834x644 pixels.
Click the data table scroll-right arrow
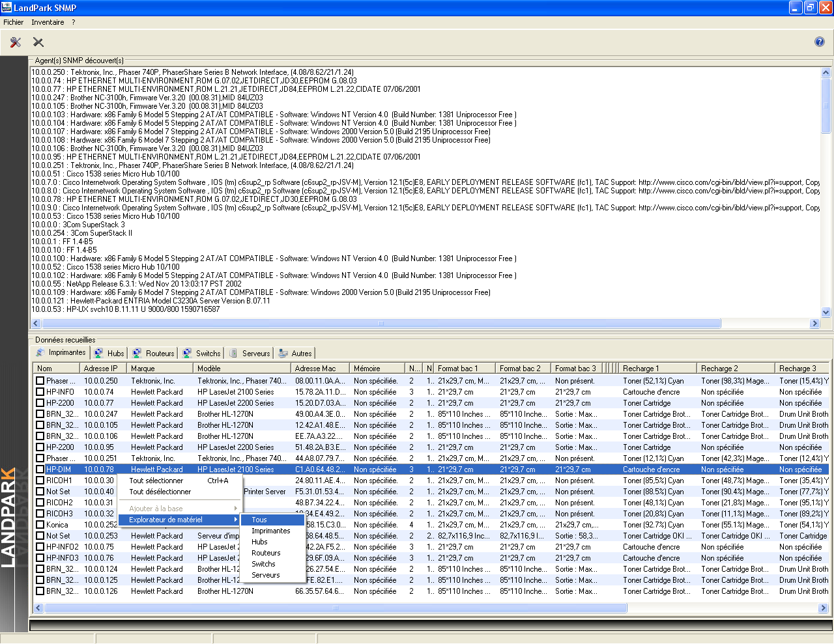(824, 608)
